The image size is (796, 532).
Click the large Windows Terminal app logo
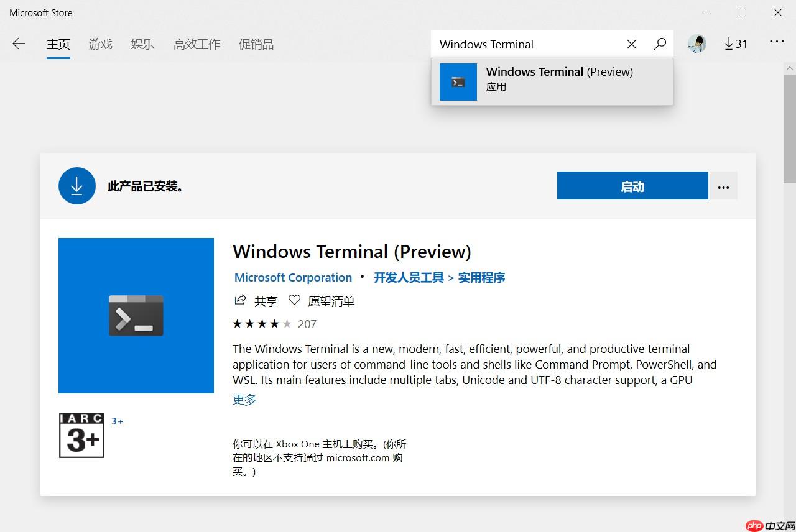pyautogui.click(x=136, y=316)
